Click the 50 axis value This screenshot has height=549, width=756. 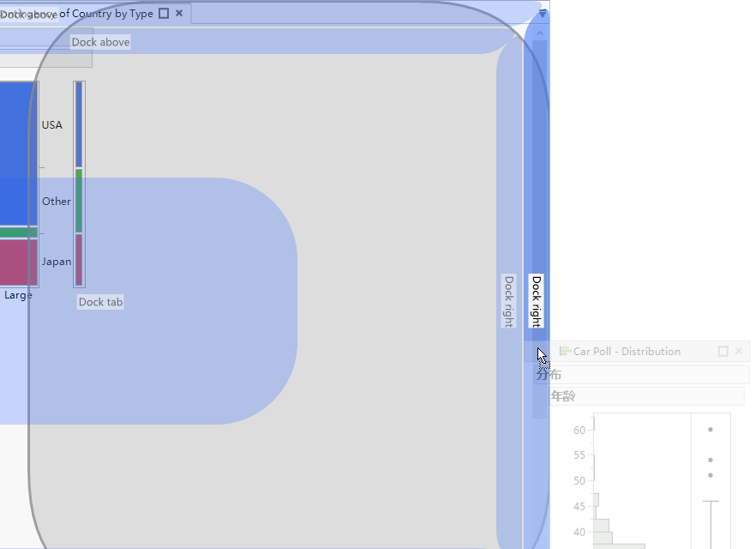tap(579, 481)
